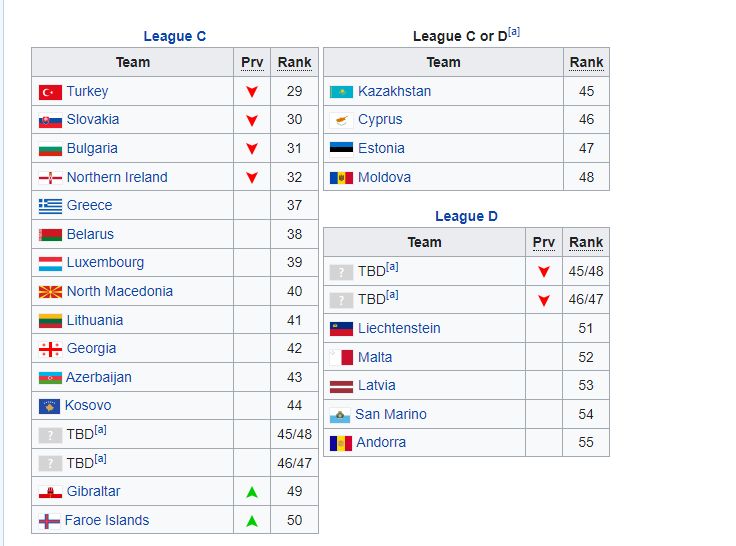Viewport: 736px width, 546px height.
Task: Sort League C table by Rank header
Action: [x=294, y=62]
